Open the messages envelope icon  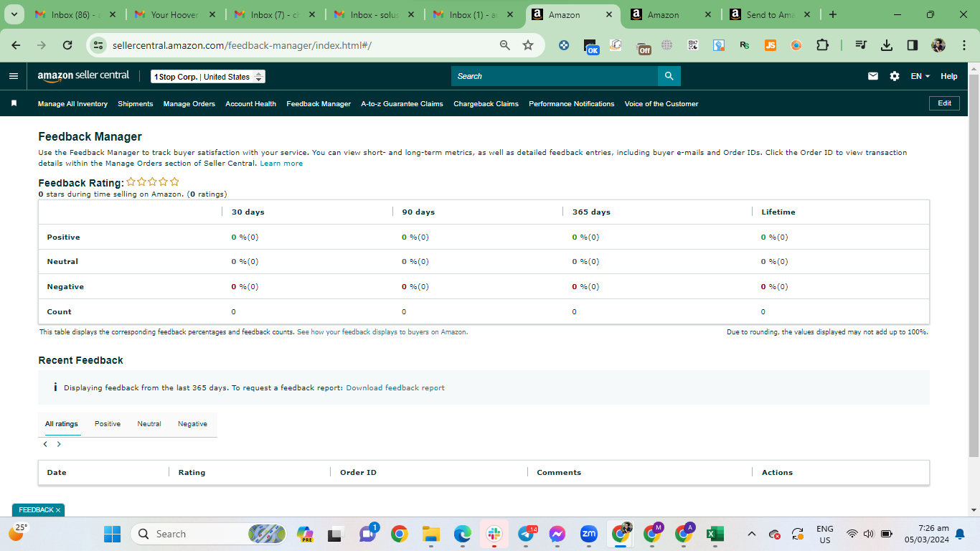(x=873, y=76)
